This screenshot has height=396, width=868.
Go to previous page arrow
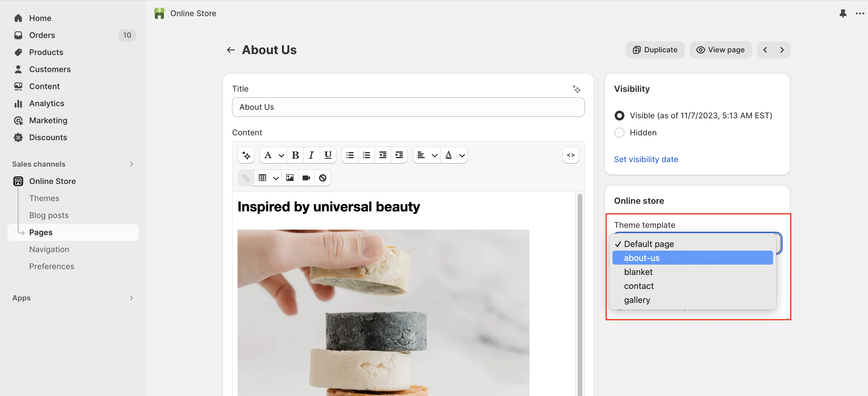[765, 50]
